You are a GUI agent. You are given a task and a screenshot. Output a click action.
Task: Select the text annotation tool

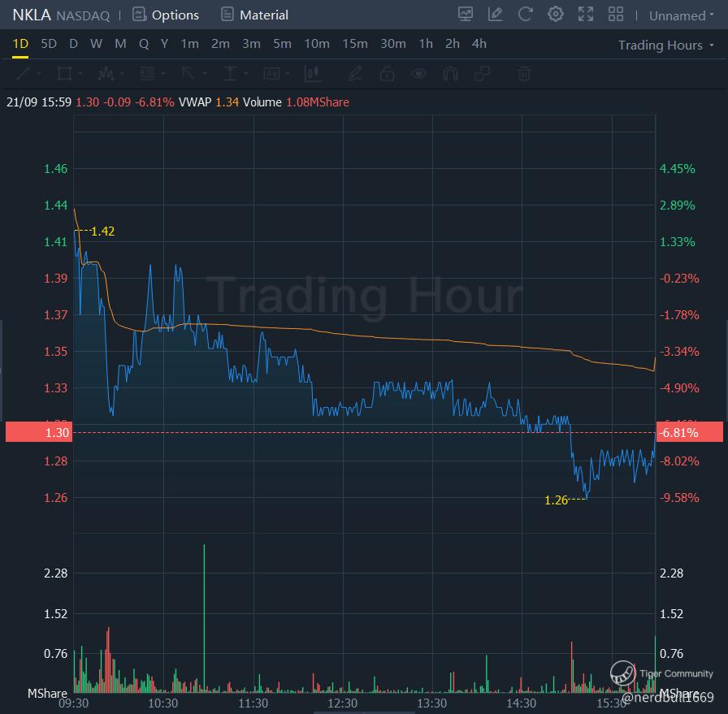(271, 73)
